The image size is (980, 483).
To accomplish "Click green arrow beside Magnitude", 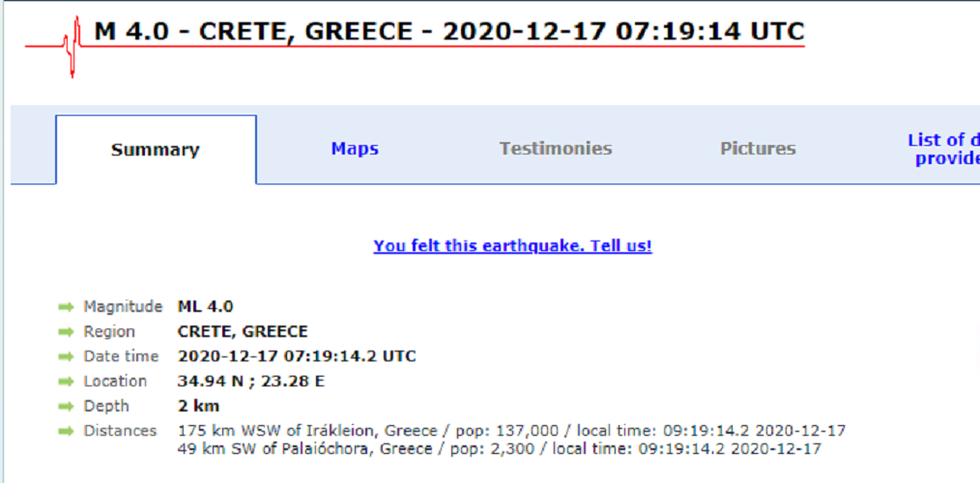I will pyautogui.click(x=66, y=307).
